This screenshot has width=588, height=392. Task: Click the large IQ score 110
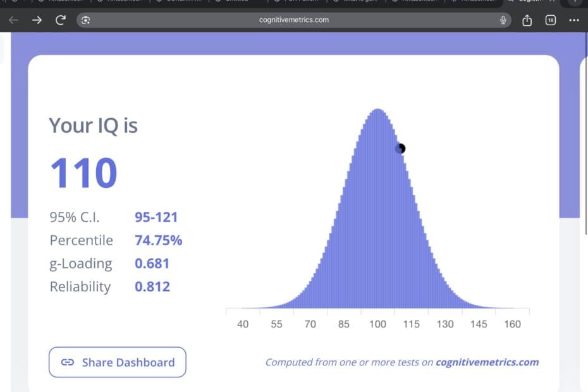(83, 171)
